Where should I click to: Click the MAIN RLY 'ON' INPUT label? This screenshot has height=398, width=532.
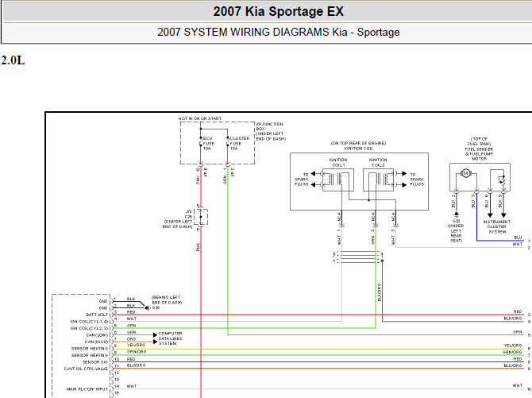coord(87,389)
